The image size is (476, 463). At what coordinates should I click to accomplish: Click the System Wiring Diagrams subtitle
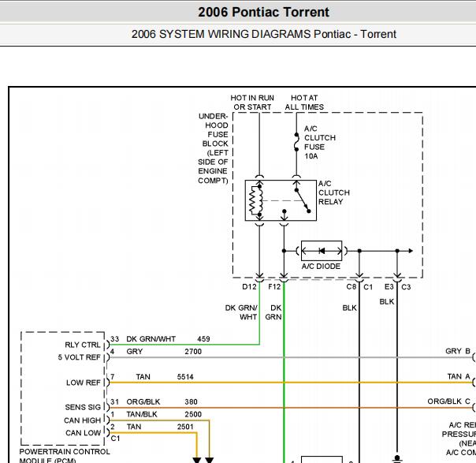coord(263,34)
